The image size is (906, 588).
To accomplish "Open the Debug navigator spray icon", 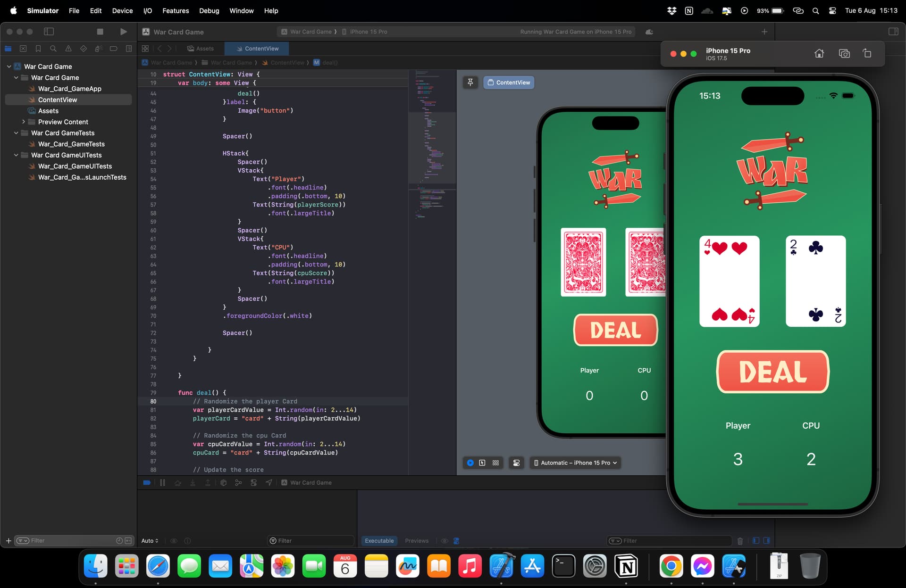I will tap(99, 49).
